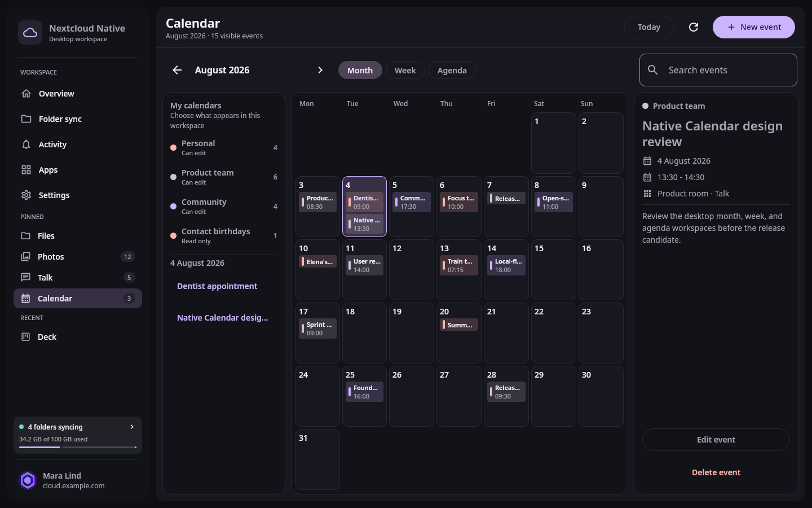Click the Nextcloud cloud logo icon

click(x=30, y=33)
